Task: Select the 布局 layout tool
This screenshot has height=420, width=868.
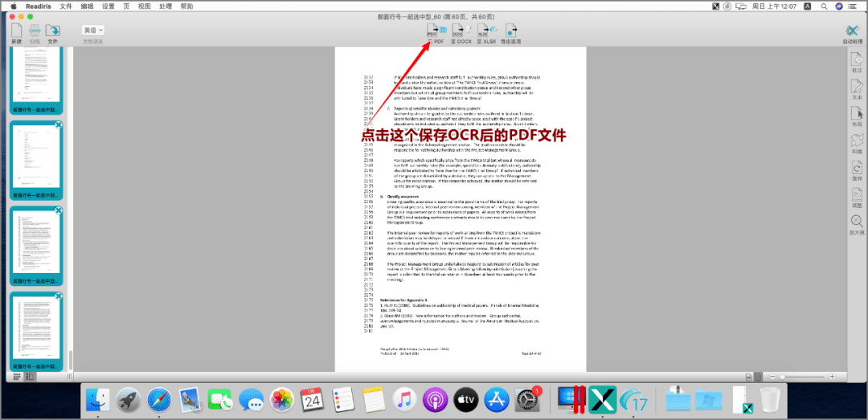Action: [857, 113]
